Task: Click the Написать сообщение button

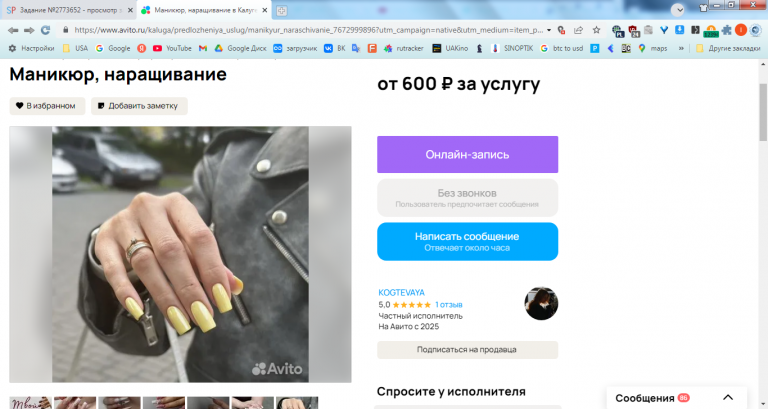Action: pos(467,241)
